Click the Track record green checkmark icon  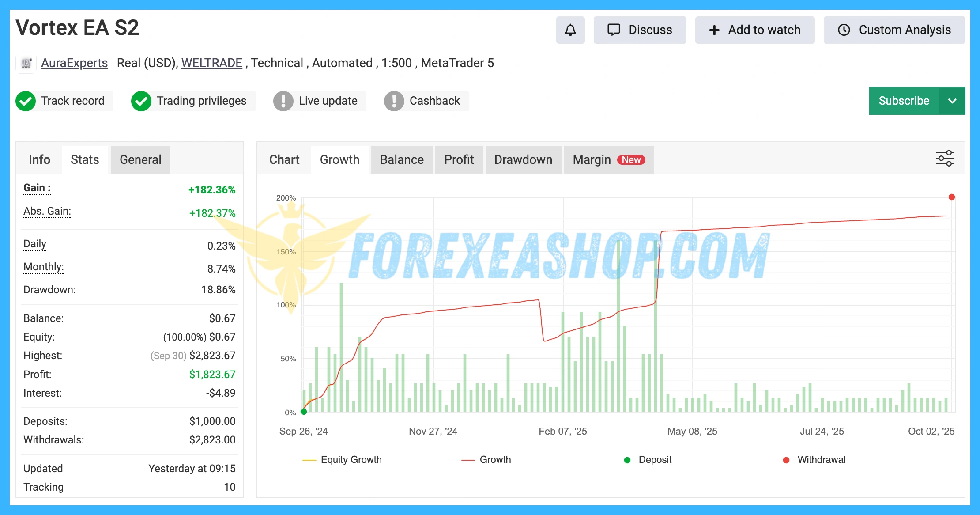(x=26, y=101)
